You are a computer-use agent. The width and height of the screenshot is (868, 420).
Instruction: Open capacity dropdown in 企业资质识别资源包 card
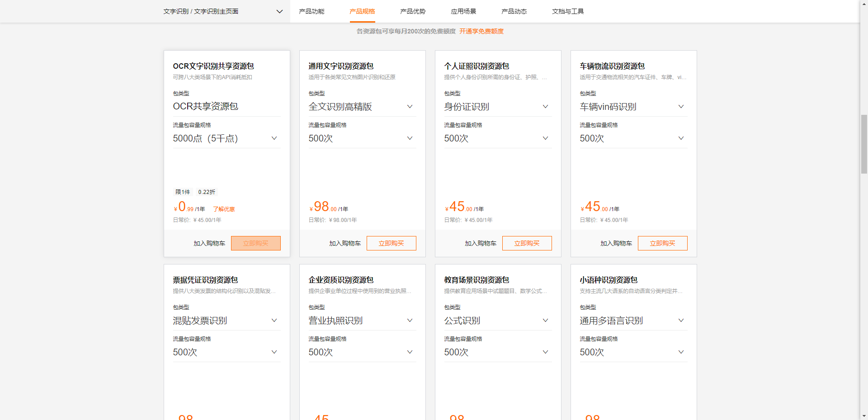(x=362, y=352)
